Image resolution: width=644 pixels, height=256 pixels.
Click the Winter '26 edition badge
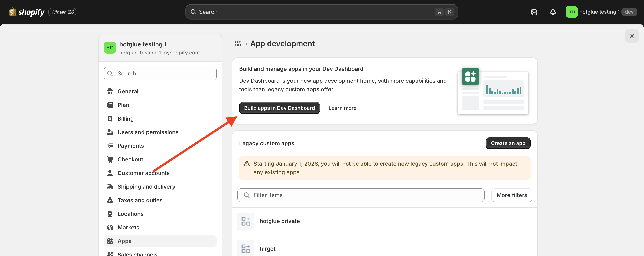[62, 12]
